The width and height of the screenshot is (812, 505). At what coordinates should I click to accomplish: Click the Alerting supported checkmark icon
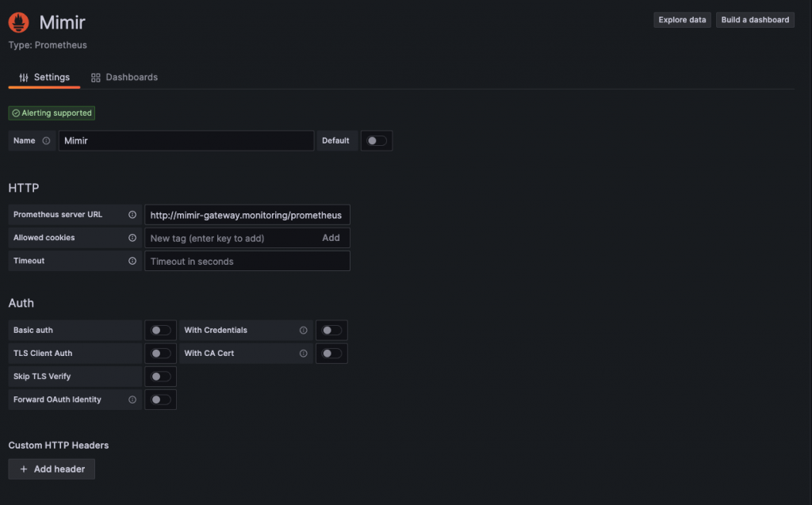click(16, 113)
